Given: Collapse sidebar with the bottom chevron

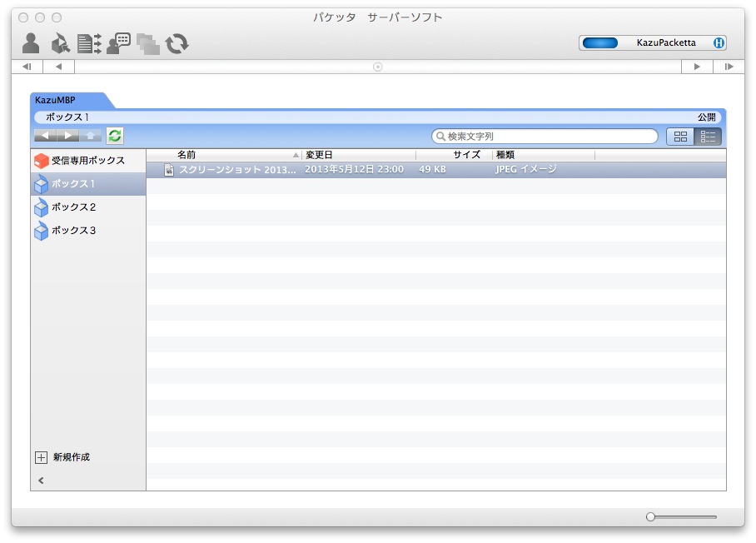Looking at the screenshot, I should pyautogui.click(x=41, y=481).
